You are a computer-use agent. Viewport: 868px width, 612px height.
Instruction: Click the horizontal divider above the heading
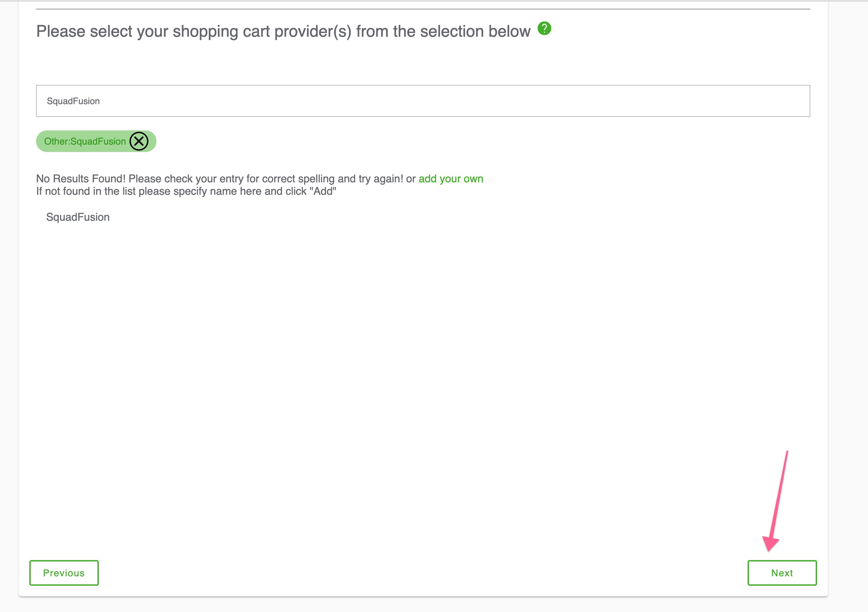tap(423, 9)
